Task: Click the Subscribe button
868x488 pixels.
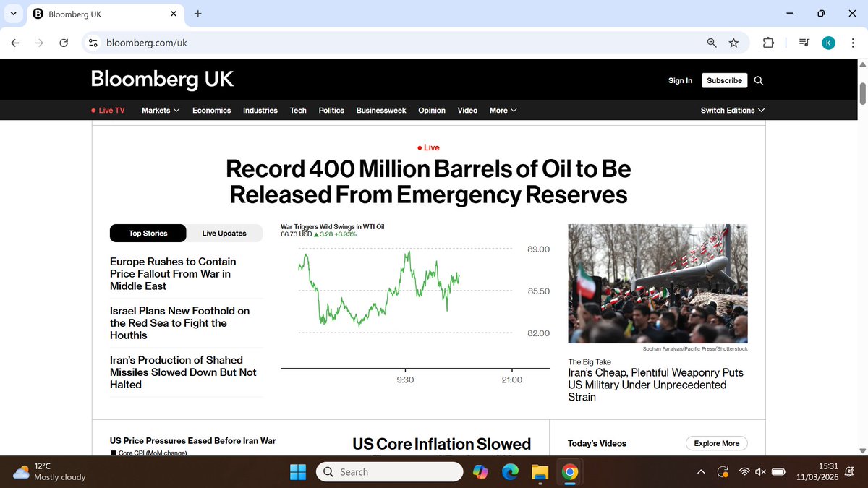Action: click(x=724, y=81)
